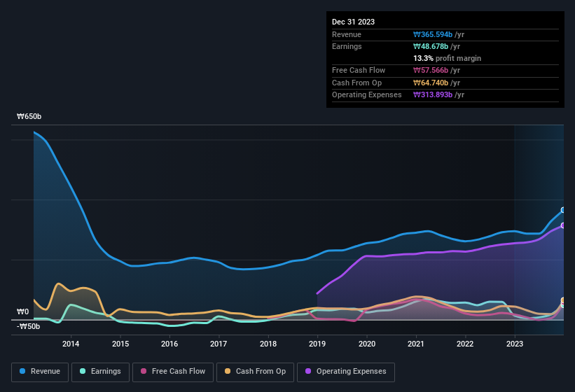
Task: Click the Free Cash Flow label in tooltip
Action: click(x=359, y=70)
